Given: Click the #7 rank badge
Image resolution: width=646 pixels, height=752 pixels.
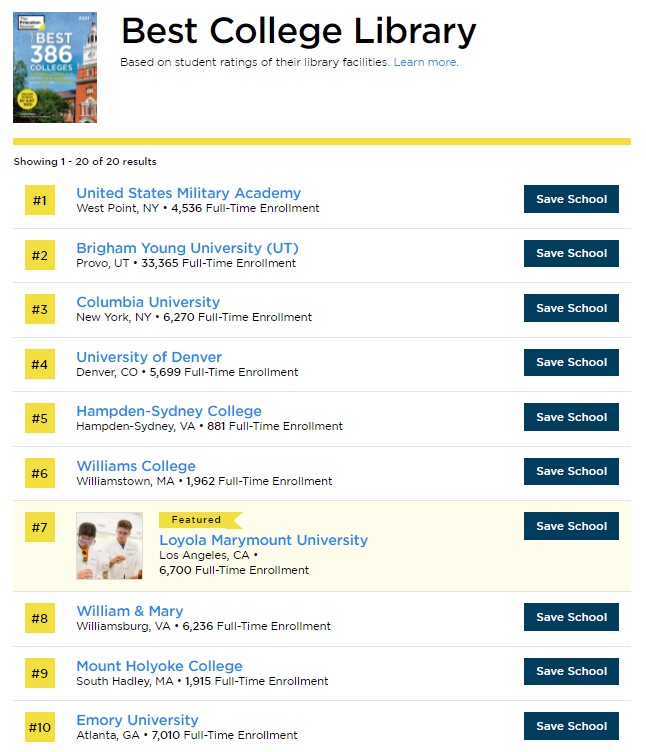Looking at the screenshot, I should 40,527.
